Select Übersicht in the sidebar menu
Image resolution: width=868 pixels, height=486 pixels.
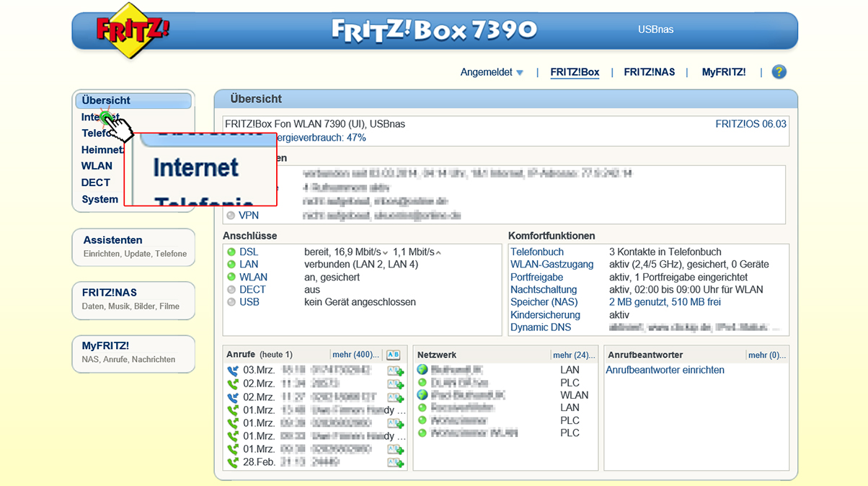coord(133,100)
